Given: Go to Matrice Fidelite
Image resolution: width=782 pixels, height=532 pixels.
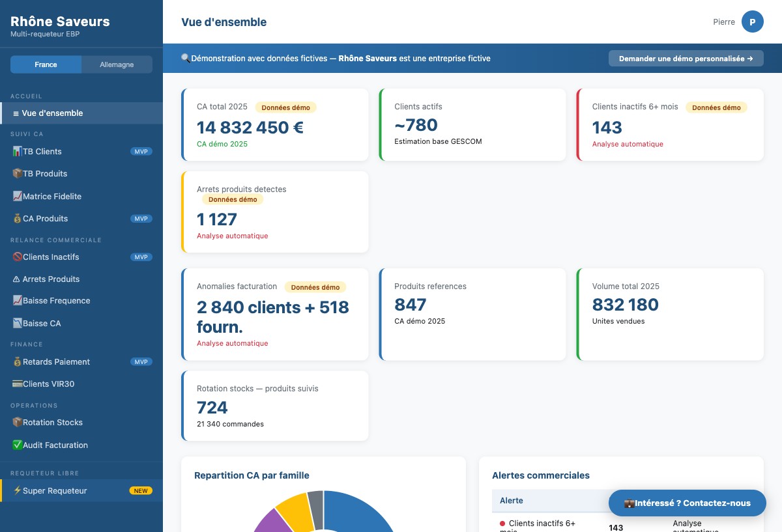Looking at the screenshot, I should click(81, 196).
